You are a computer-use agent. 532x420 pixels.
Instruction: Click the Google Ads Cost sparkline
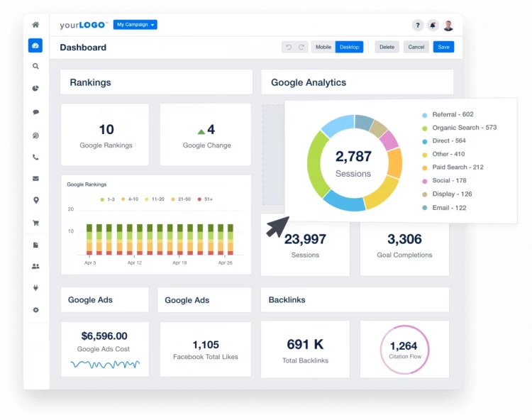point(105,365)
